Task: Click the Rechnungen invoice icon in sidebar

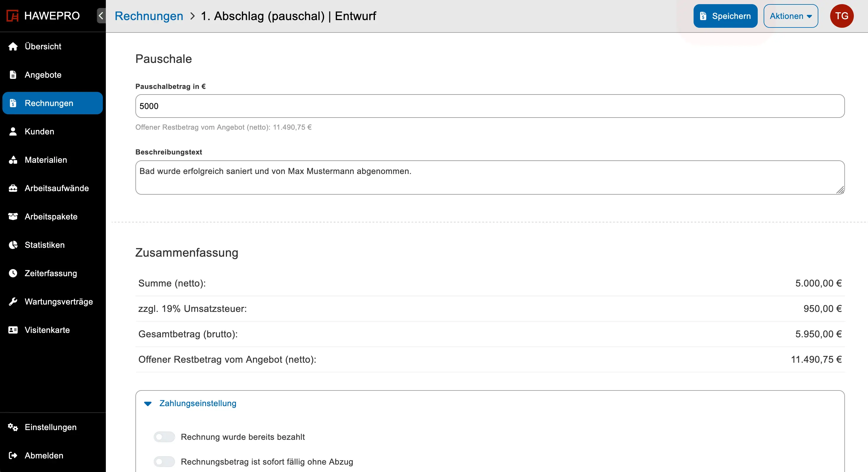Action: (13, 103)
